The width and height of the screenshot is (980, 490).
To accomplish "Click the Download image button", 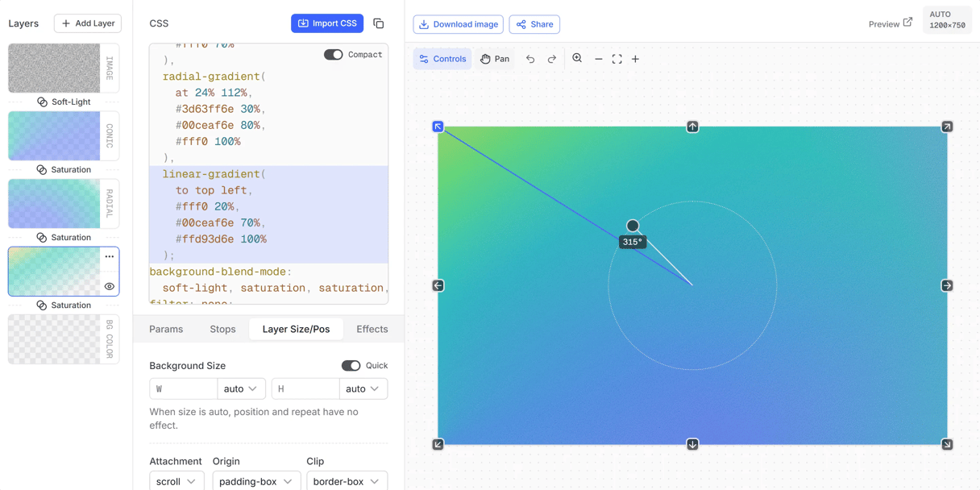I will (458, 24).
